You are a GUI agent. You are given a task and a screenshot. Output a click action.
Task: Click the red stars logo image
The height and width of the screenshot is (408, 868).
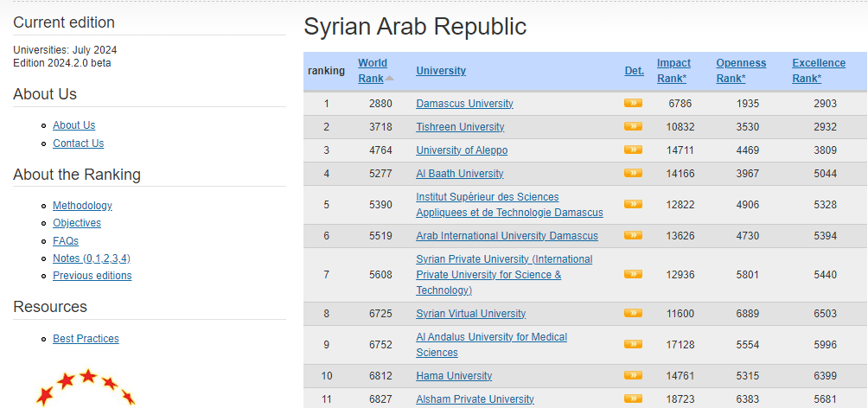point(86,387)
